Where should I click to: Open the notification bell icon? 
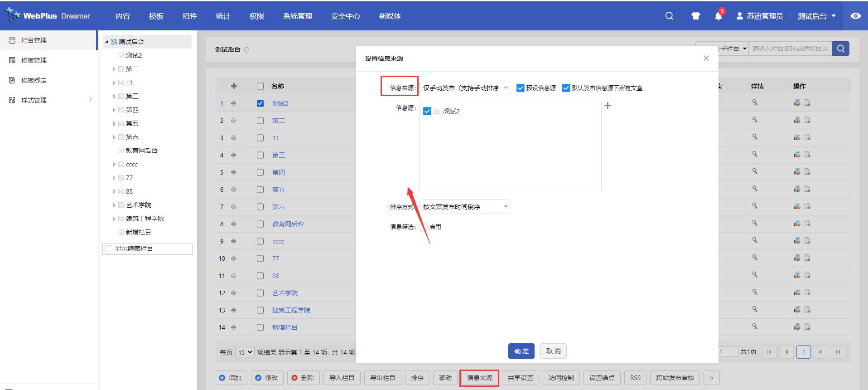(718, 16)
